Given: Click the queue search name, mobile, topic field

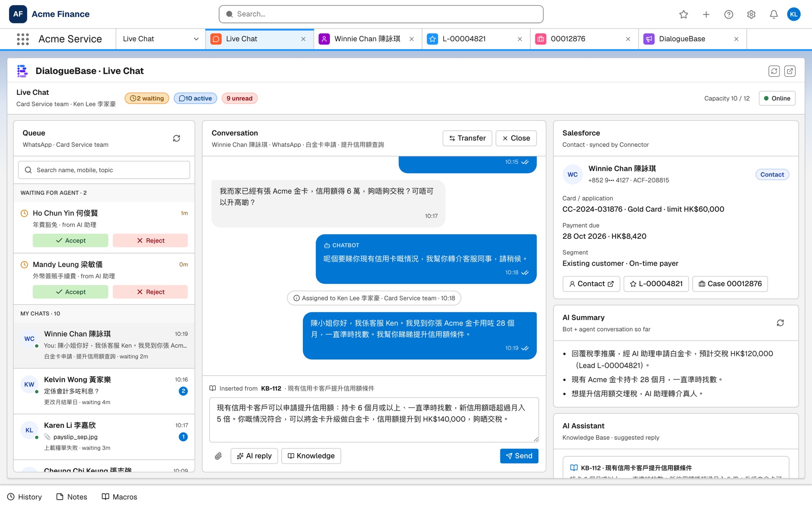Looking at the screenshot, I should [104, 170].
